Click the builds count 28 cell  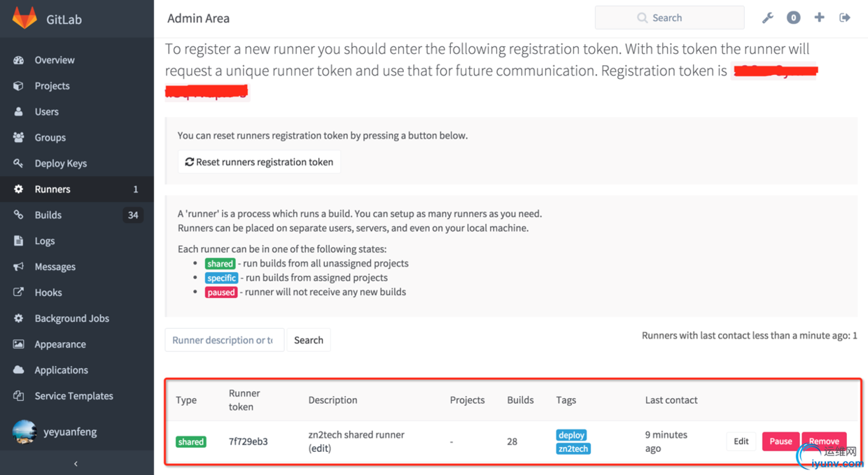pos(512,441)
